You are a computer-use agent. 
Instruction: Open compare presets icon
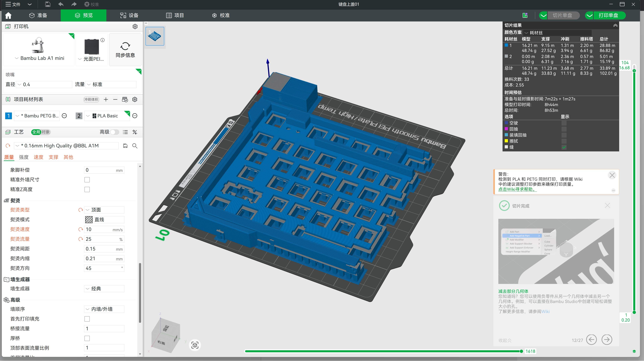pyautogui.click(x=135, y=132)
